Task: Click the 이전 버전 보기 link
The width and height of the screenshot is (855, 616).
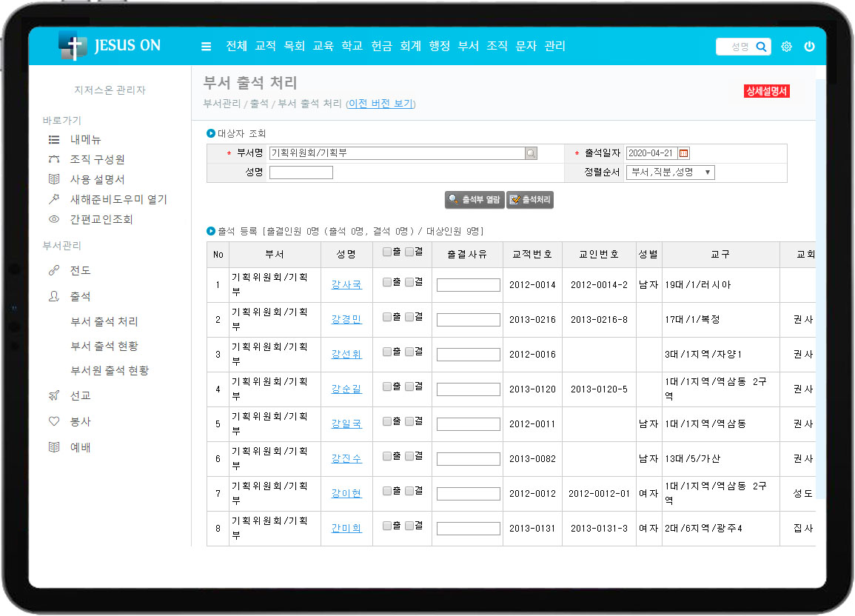Action: 380,104
